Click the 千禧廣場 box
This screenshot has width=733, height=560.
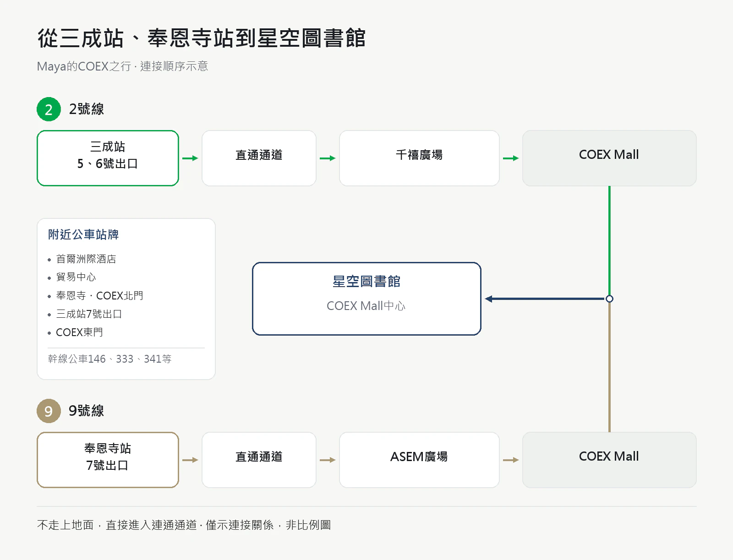tap(419, 158)
